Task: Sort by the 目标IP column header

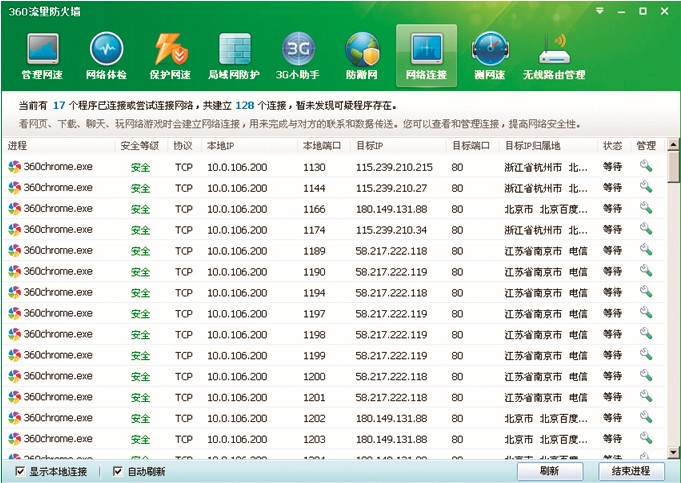Action: 398,146
